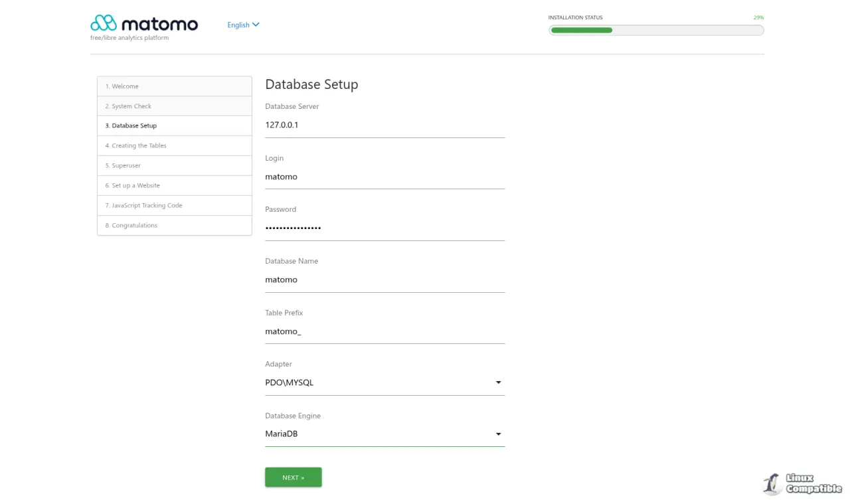The image size is (850, 504).
Task: Click the INSTALLATION STATUS label
Action: (576, 18)
